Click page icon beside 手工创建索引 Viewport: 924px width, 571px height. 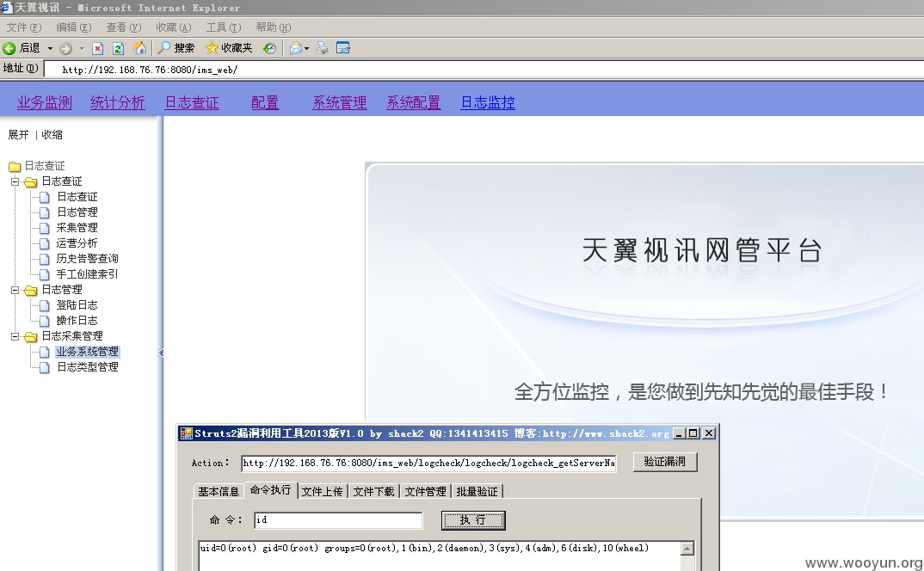44,274
